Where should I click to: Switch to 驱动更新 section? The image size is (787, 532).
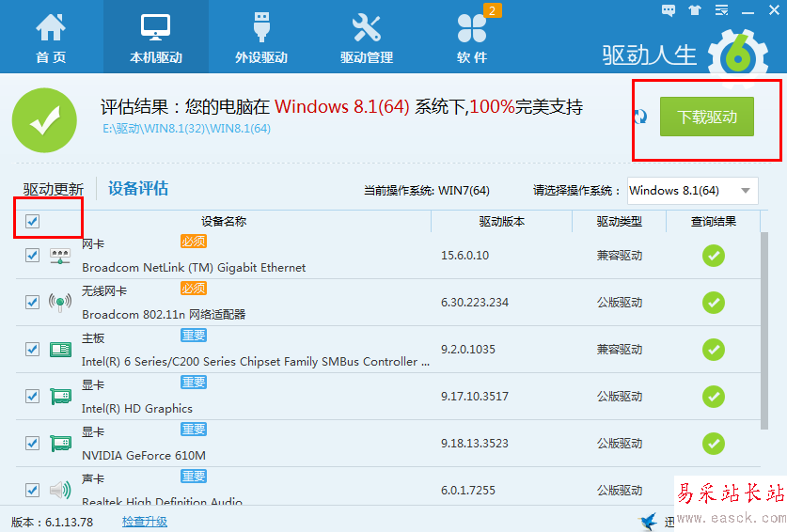(x=54, y=189)
